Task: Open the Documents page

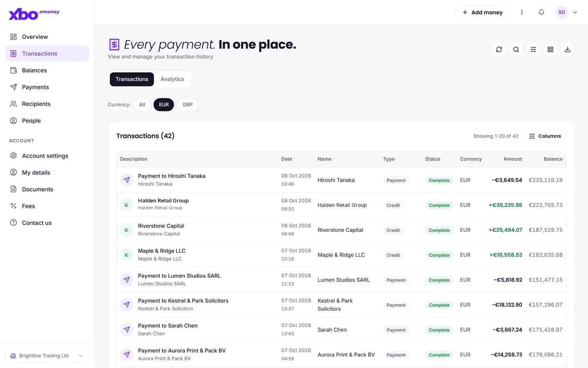Action: click(47, 189)
